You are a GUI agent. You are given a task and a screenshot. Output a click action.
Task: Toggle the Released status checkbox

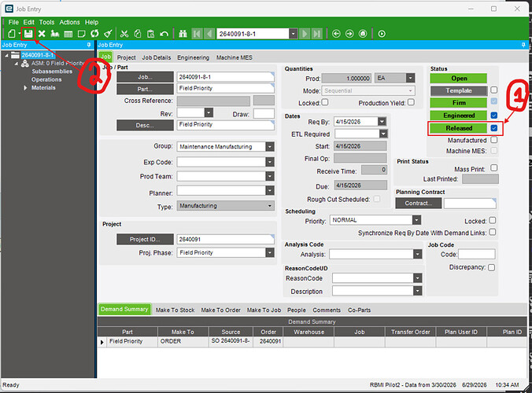(x=494, y=128)
